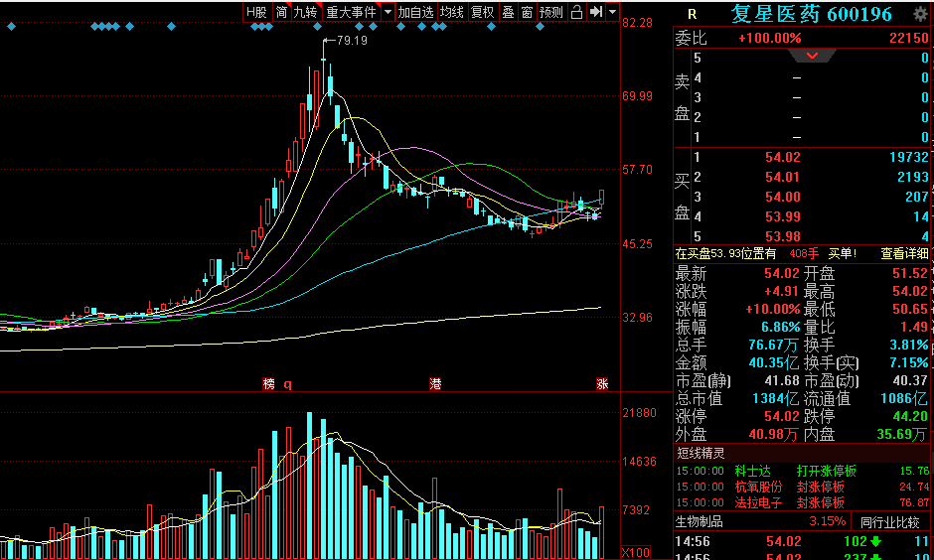The image size is (934, 560).
Task: Click the 卖盘 sell side label
Action: click(x=682, y=97)
